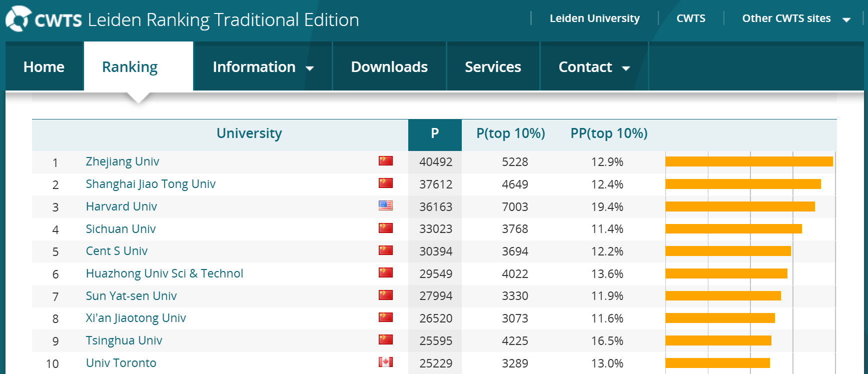Open the Contact dropdown menu

coord(594,67)
